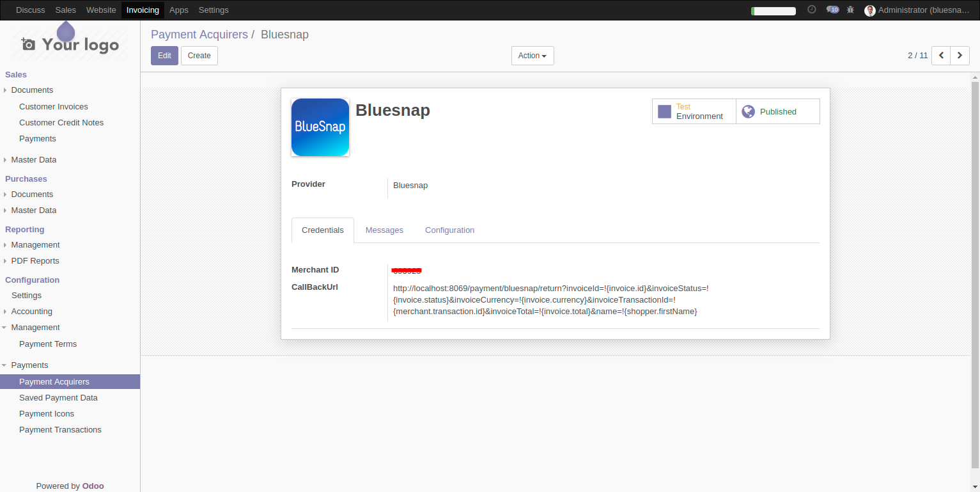Click the debug bug icon
Viewport: 980px width, 492px height.
pos(850,10)
